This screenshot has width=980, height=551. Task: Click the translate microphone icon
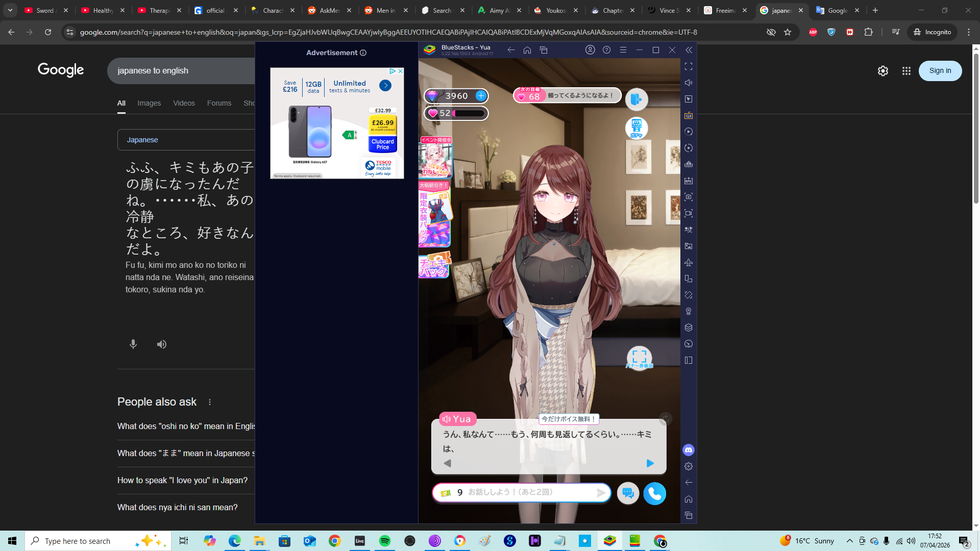133,344
